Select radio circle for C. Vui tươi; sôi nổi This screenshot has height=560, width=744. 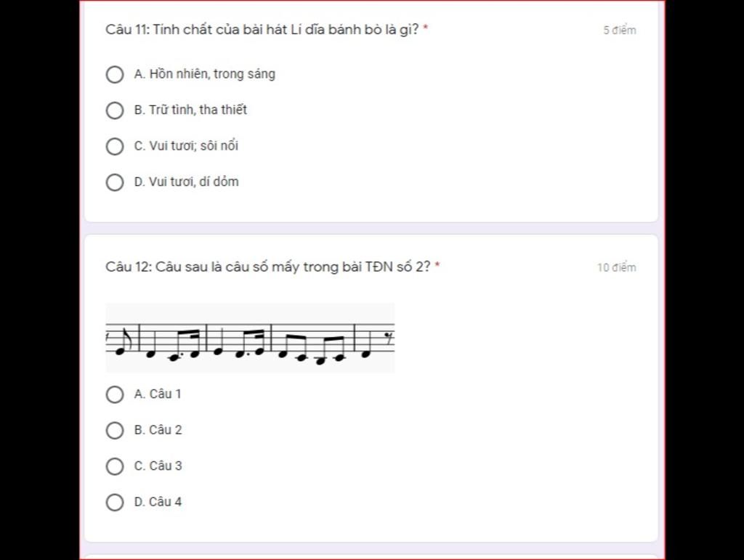point(115,147)
